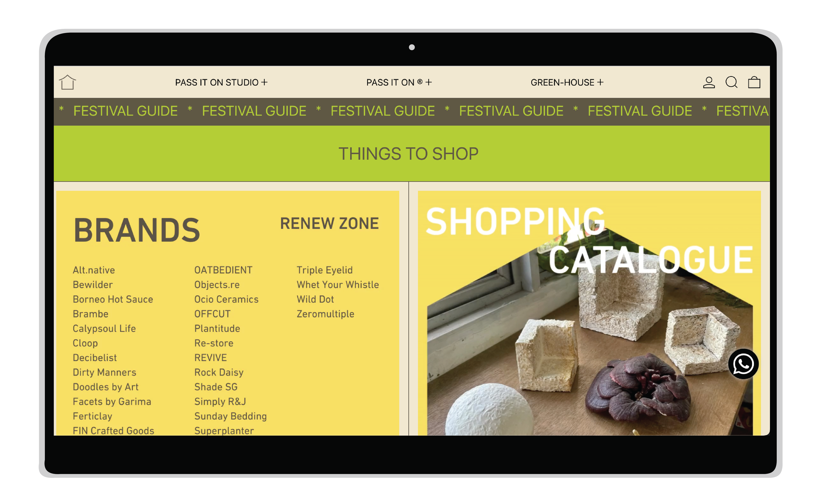The image size is (821, 504).
Task: Open the Alt.native brand link
Action: tap(94, 270)
